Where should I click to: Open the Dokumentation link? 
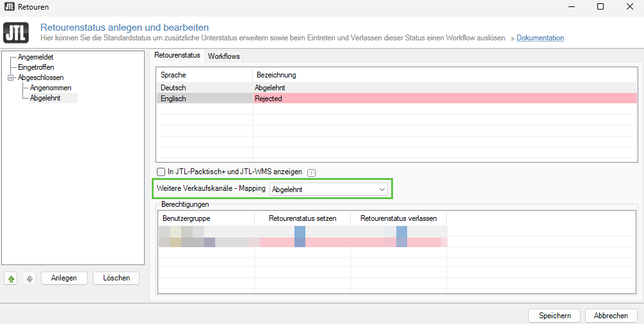point(540,38)
